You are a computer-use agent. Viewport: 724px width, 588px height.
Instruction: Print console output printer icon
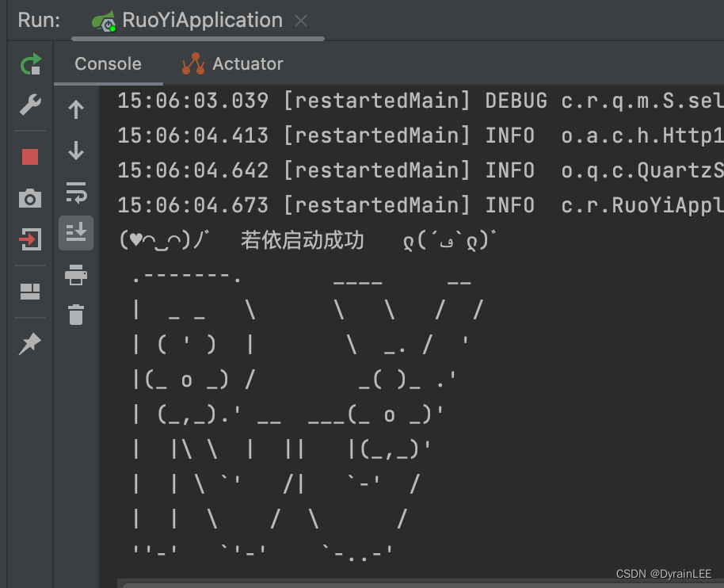coord(76,275)
